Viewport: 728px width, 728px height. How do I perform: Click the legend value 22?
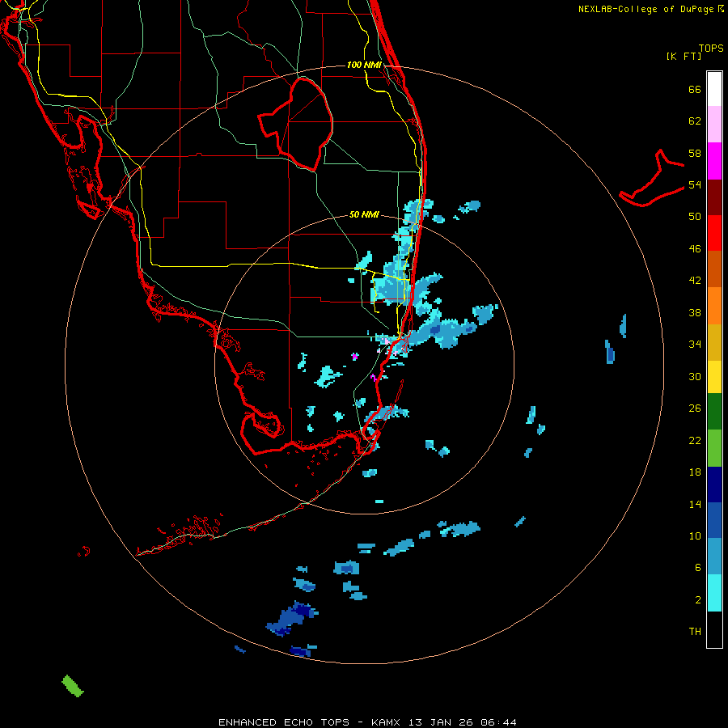695,440
